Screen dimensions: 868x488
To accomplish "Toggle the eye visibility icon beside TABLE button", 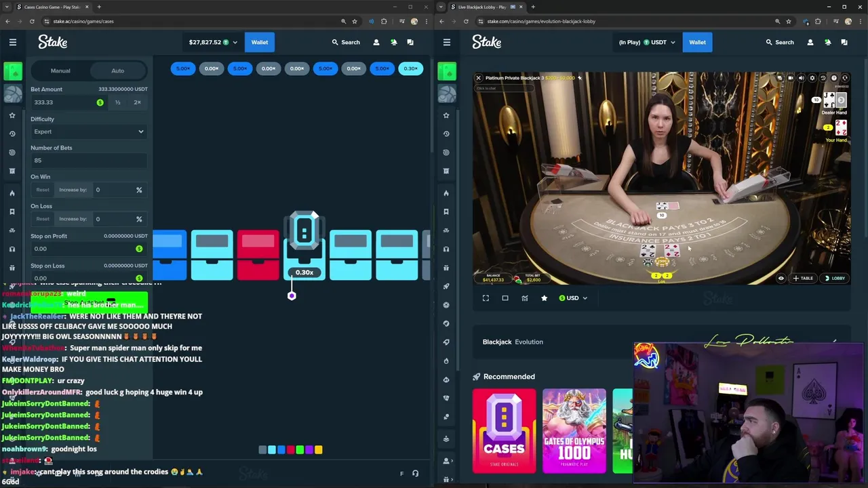I will (x=781, y=278).
